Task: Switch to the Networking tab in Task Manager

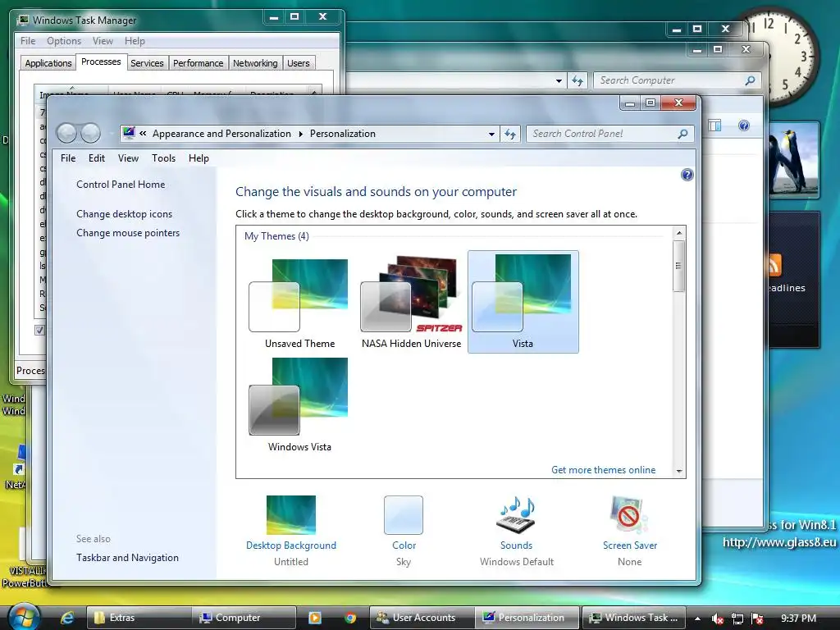Action: pyautogui.click(x=255, y=63)
